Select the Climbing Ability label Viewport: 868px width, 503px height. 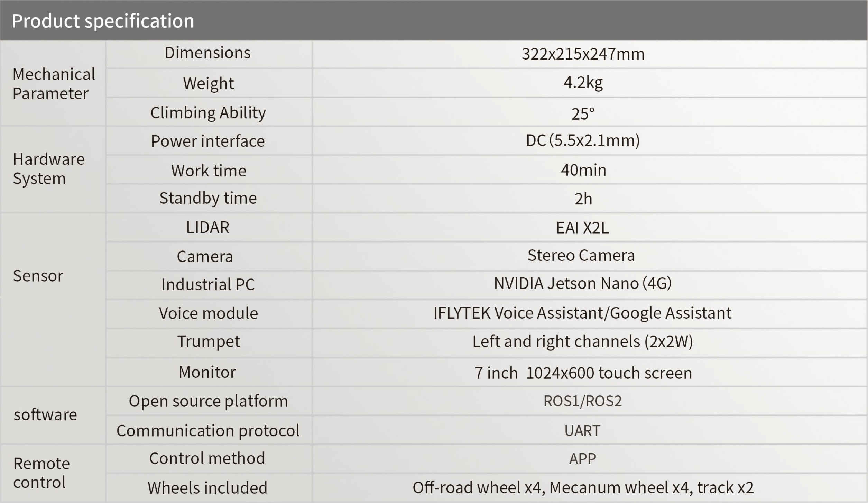(208, 113)
